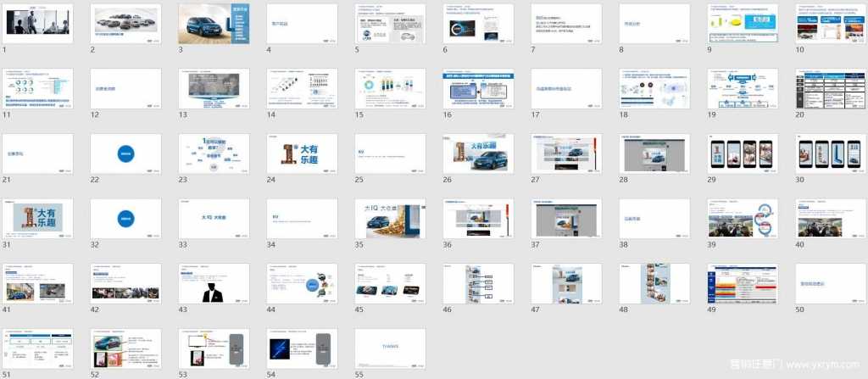Screen dimensions: 868x379
Task: Select slide 1 thumbnail
Action: pos(37,24)
